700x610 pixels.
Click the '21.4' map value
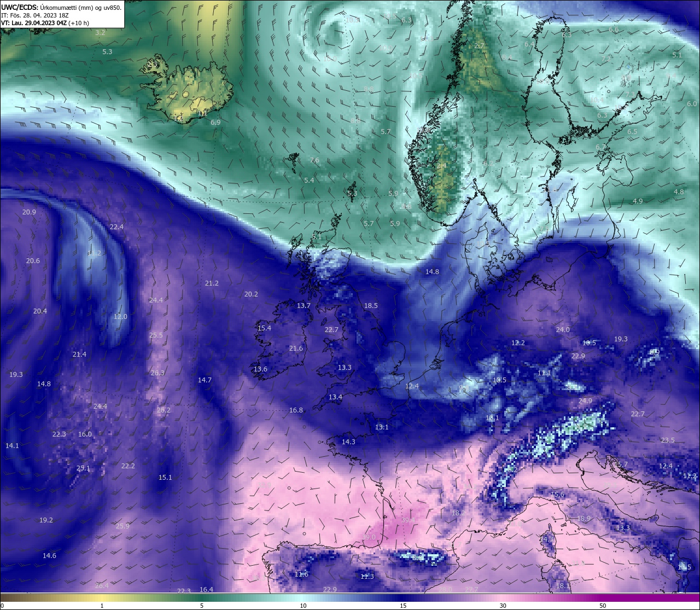pyautogui.click(x=79, y=355)
